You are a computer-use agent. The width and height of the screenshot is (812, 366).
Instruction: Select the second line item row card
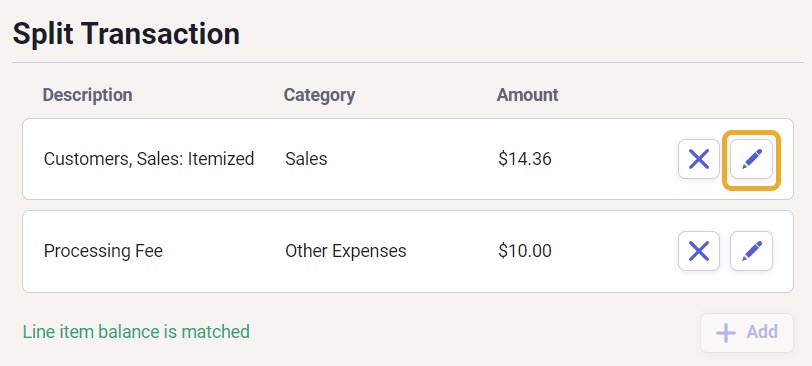(408, 251)
